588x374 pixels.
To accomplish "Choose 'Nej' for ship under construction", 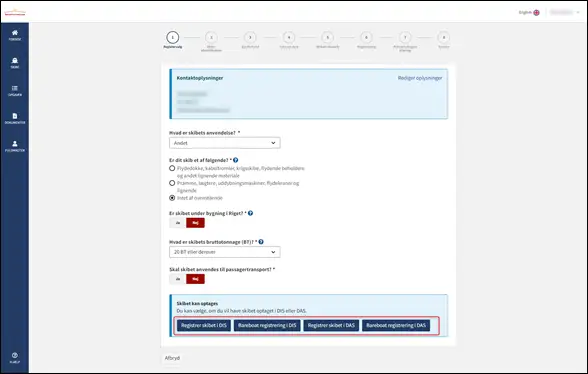I will coord(195,223).
